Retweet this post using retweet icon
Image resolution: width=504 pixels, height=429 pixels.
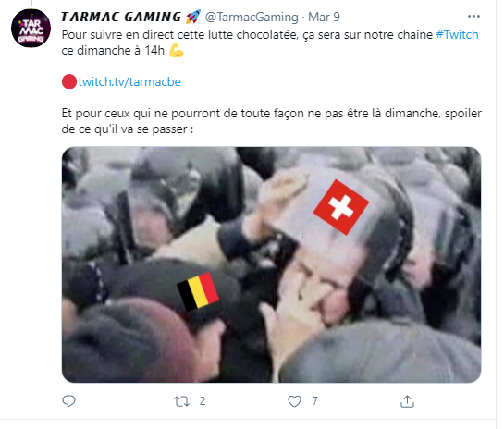tap(181, 401)
